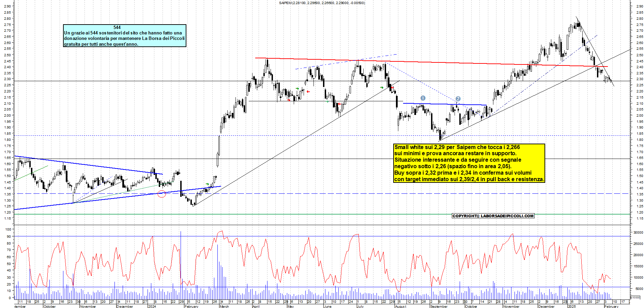Click the 1.15 label on left price axis
Image resolution: width=644 pixels, height=308 pixels.
point(7,218)
